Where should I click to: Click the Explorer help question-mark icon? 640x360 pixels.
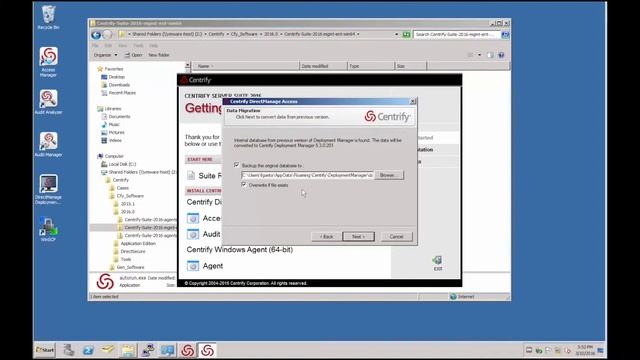tap(501, 55)
